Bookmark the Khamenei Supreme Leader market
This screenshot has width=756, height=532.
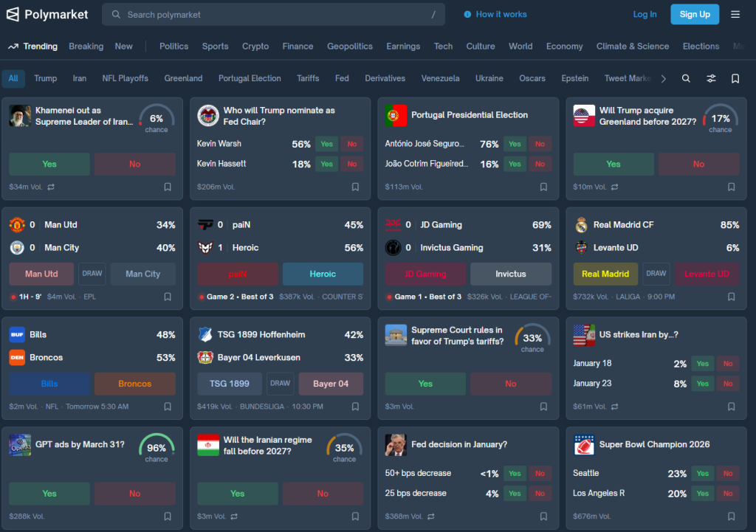[168, 187]
